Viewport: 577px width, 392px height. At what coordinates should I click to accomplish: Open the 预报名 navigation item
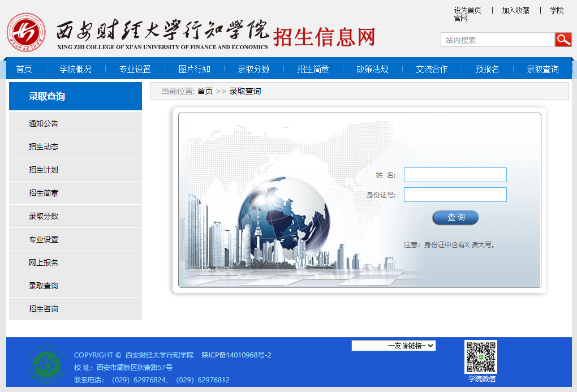point(487,69)
